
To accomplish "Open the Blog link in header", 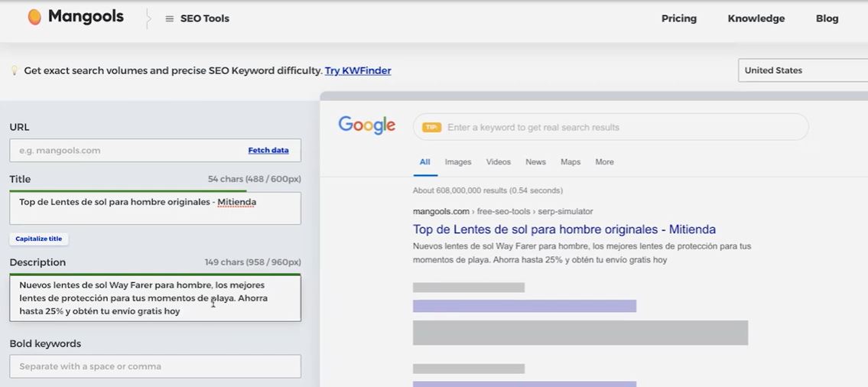I will click(x=827, y=18).
